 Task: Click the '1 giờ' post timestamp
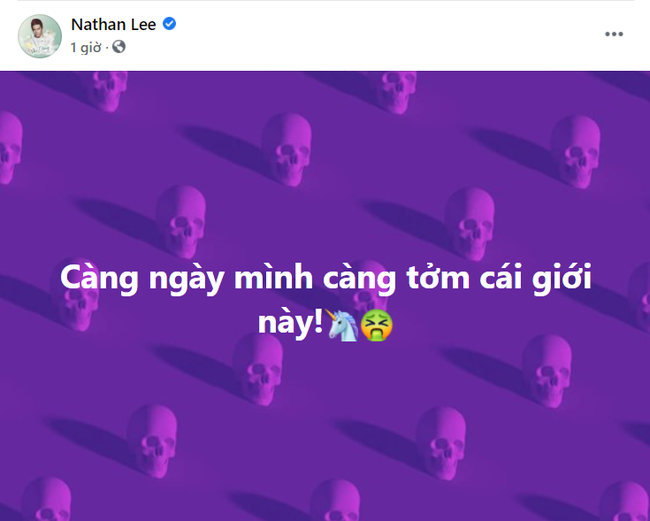[85, 48]
